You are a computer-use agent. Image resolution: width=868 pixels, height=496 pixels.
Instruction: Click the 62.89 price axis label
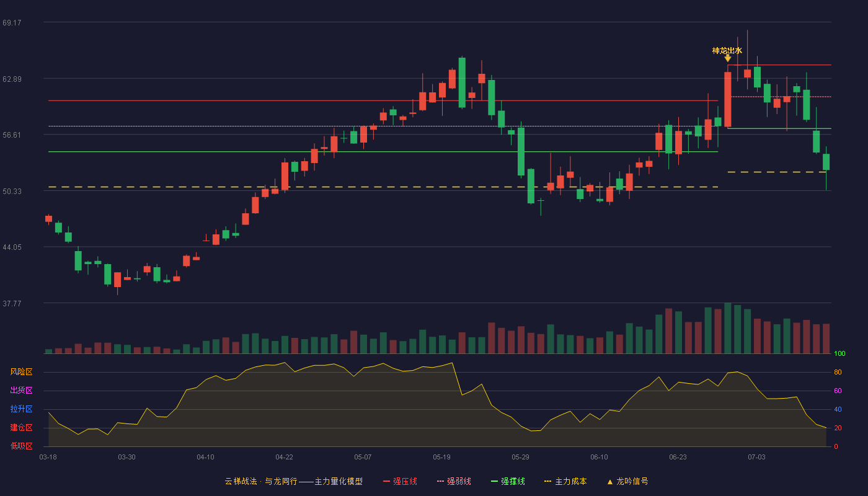coord(12,79)
